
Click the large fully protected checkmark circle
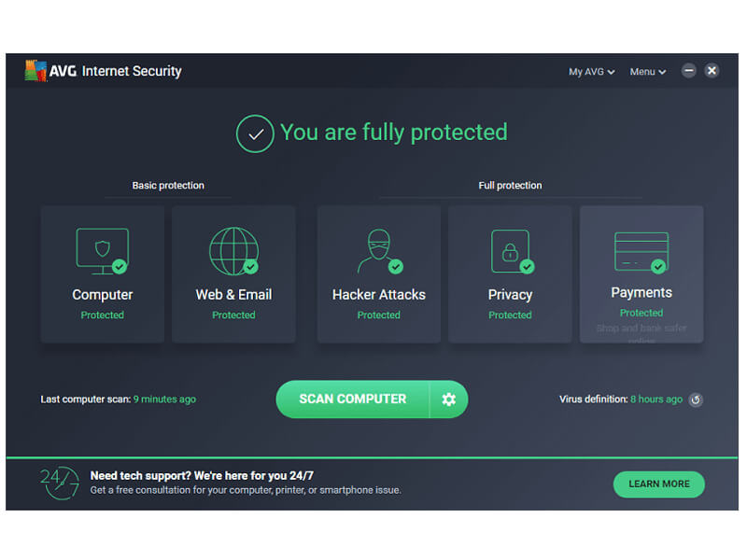pyautogui.click(x=255, y=133)
